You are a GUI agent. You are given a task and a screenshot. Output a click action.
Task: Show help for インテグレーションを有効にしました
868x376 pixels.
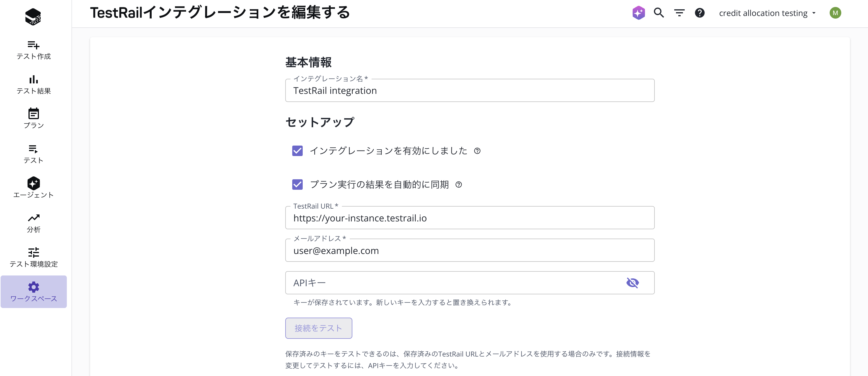point(477,151)
